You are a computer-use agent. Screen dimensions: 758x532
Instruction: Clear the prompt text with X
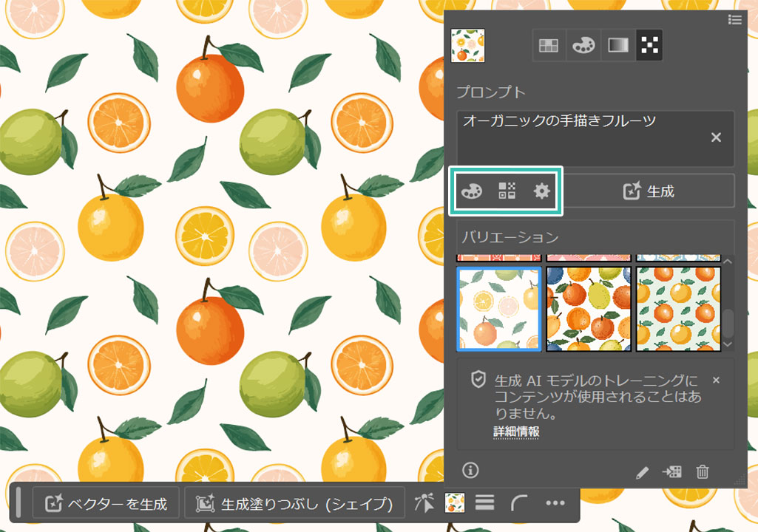tap(716, 137)
